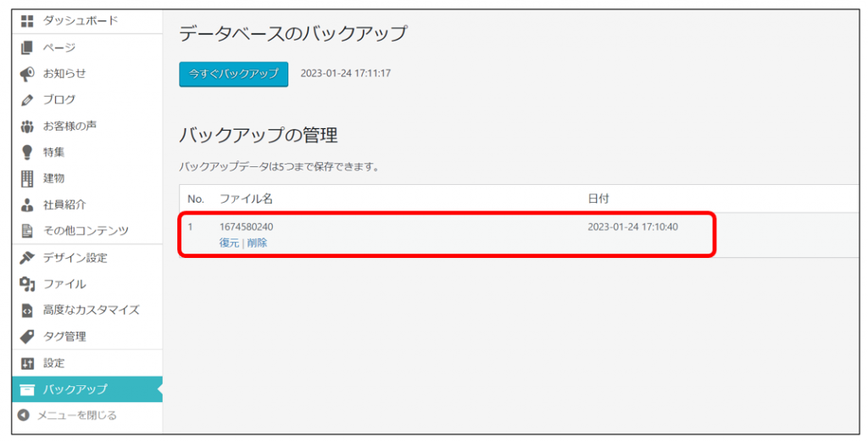Click the person icon for 社員紹介
Image resolution: width=868 pixels, height=442 pixels.
[26, 204]
